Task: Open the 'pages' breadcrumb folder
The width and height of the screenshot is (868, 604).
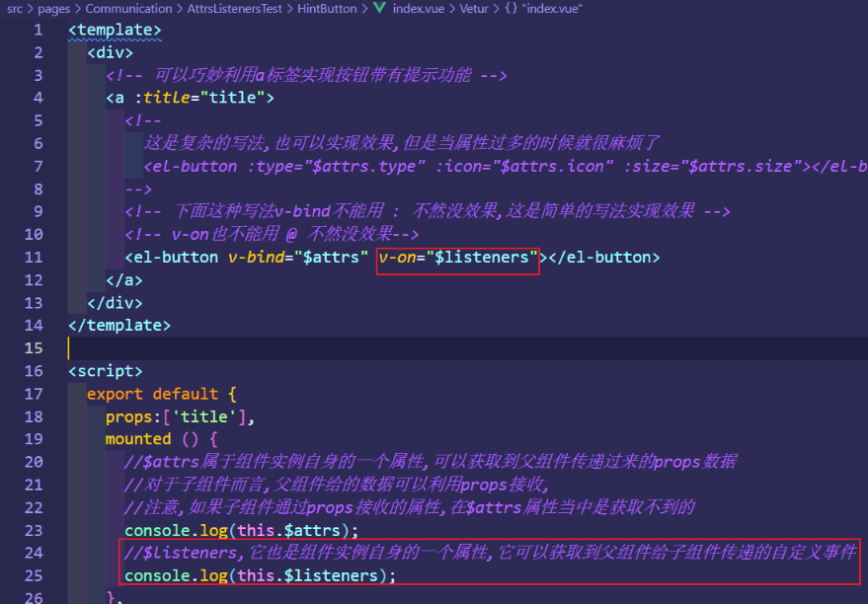Action: [53, 9]
